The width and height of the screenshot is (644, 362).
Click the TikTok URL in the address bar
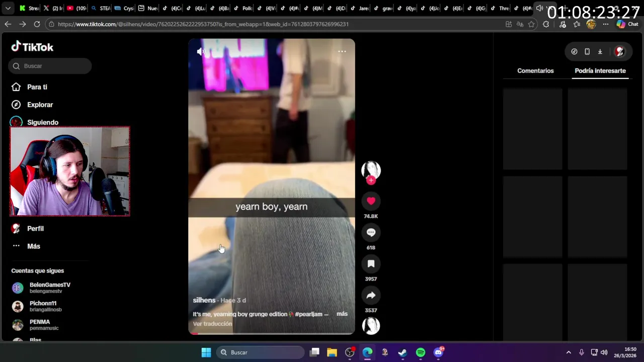[x=203, y=24]
